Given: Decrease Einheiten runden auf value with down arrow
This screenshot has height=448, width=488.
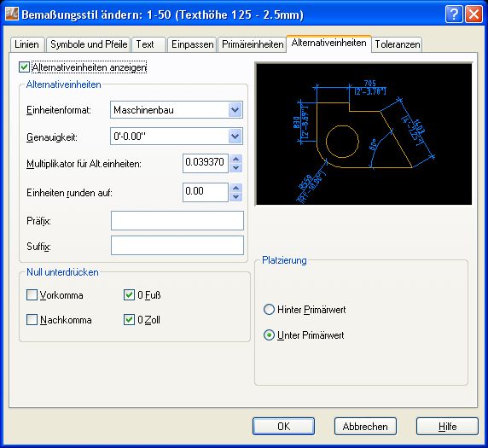Looking at the screenshot, I should [x=236, y=197].
